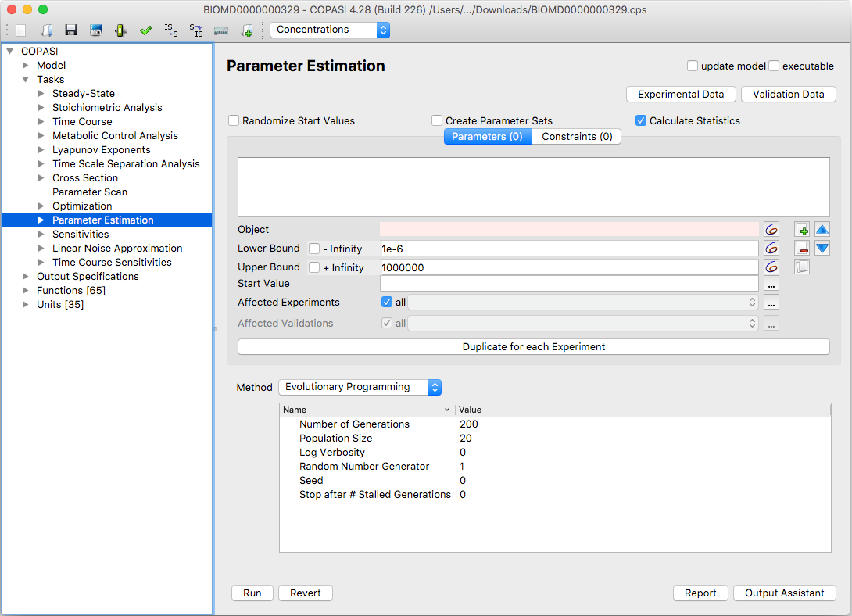This screenshot has width=852, height=616.
Task: Run the parameter estimation
Action: pos(252,593)
